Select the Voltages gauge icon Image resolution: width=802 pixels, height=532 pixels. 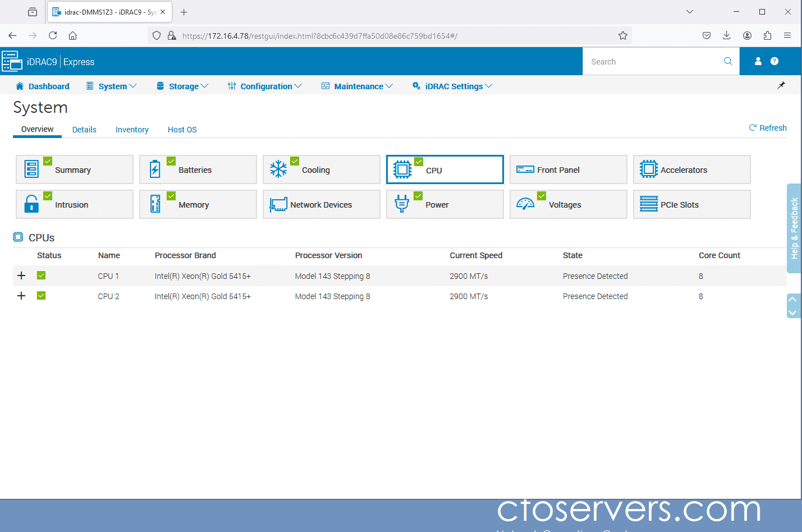[x=525, y=204]
